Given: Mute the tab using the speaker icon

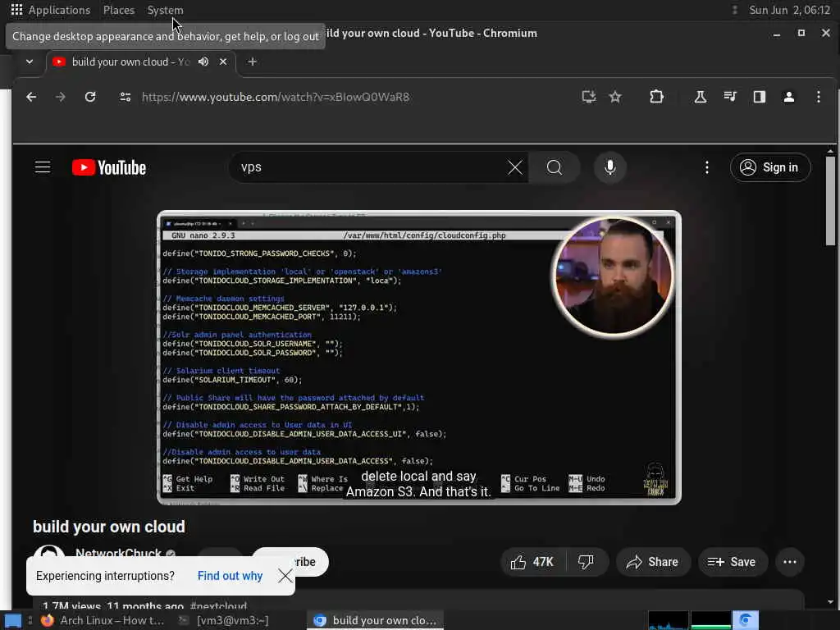Looking at the screenshot, I should 203,62.
